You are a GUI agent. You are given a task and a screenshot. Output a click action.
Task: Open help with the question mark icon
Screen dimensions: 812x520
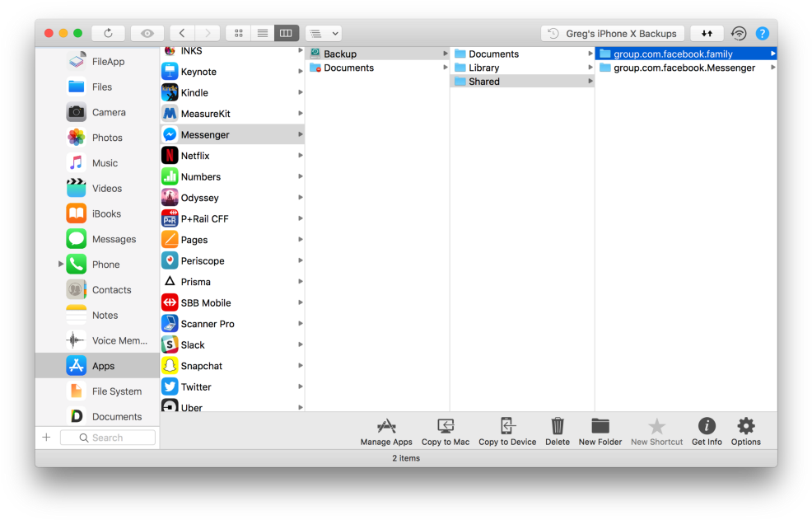[x=763, y=33]
